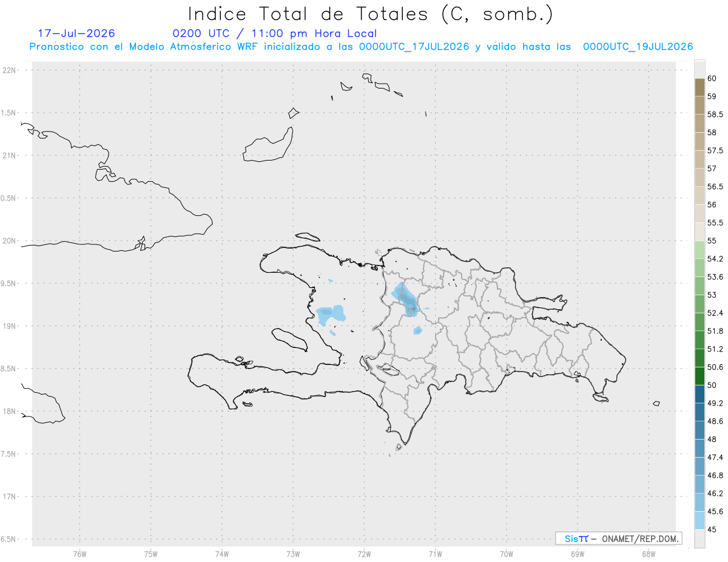Image resolution: width=728 pixels, height=562 pixels.
Task: Click the light green band between 54.2 and 55
Action: [x=699, y=250]
